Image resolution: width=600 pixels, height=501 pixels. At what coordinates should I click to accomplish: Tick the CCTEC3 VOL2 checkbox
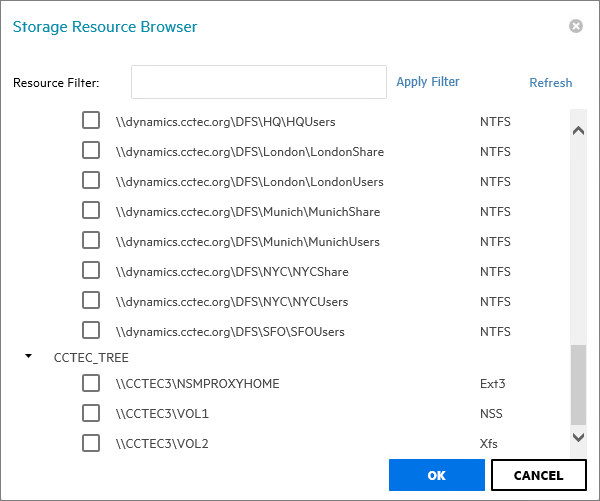coord(91,443)
